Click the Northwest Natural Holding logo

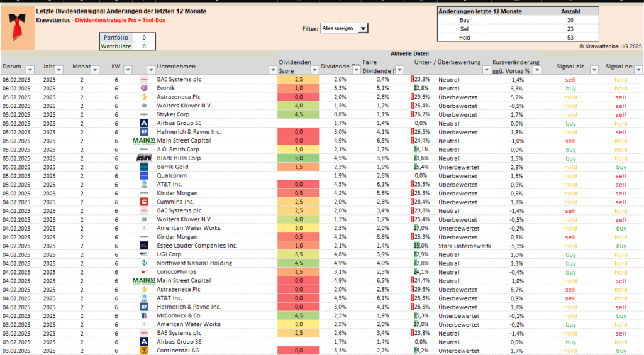point(144,263)
